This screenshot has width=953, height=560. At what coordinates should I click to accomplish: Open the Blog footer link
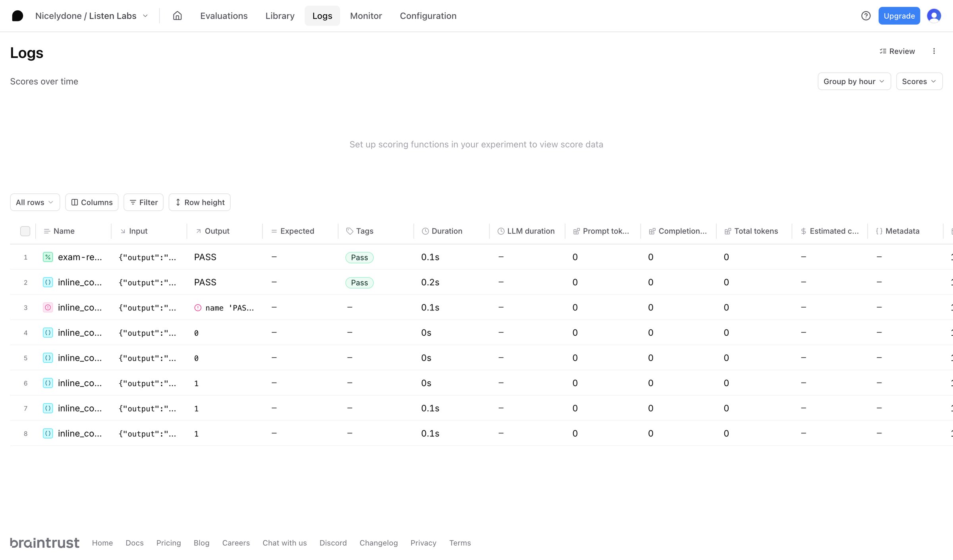201,543
